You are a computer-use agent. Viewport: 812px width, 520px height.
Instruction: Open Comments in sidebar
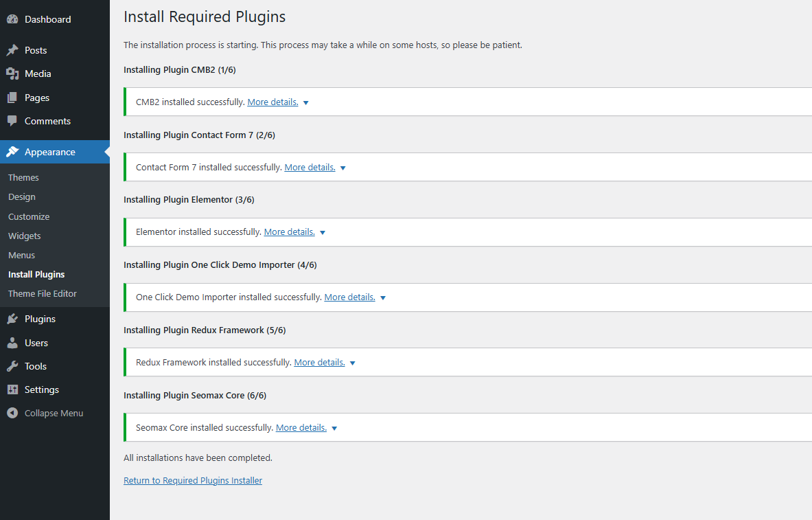[47, 121]
